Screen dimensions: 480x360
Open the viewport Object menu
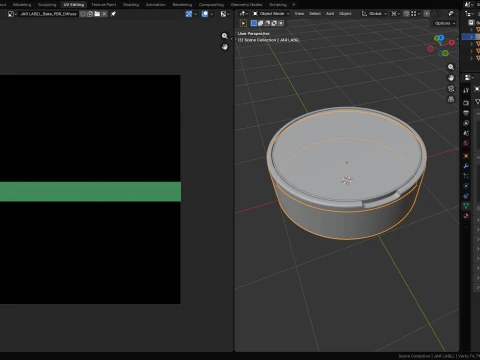pyautogui.click(x=345, y=14)
